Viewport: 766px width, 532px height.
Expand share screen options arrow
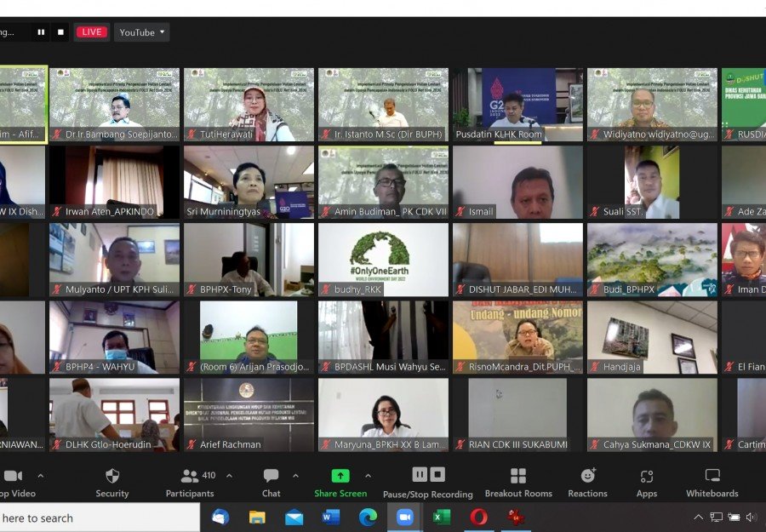368,475
